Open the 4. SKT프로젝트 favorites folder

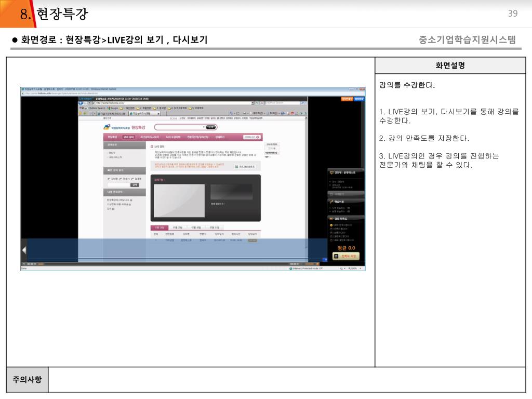(178, 108)
